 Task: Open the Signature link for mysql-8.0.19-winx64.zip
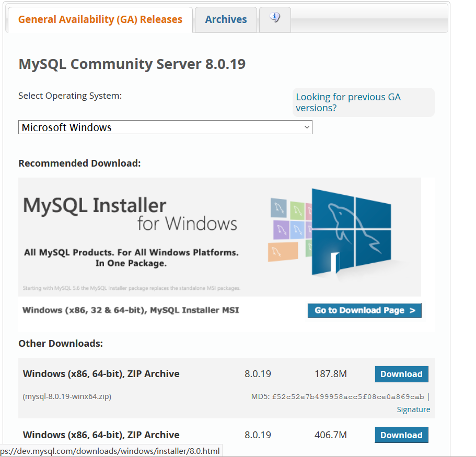coord(413,409)
